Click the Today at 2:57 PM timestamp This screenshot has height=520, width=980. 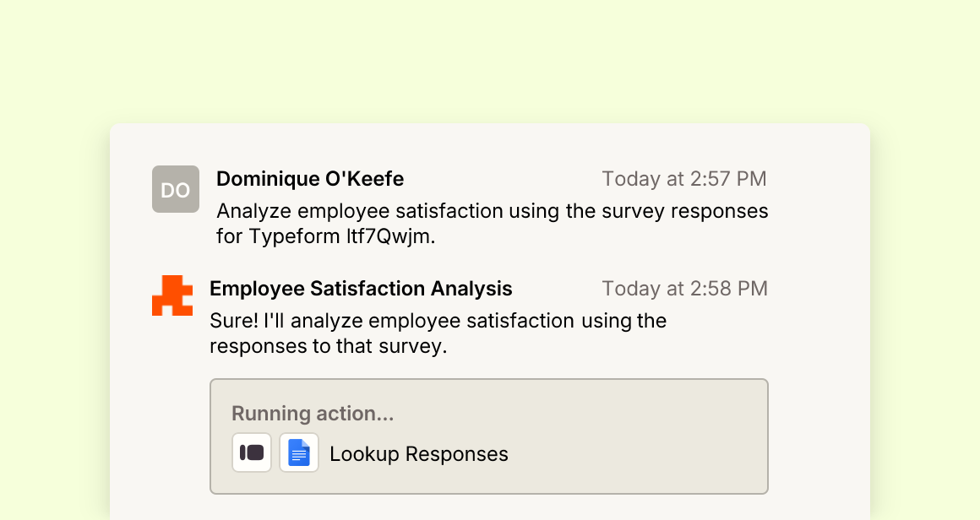(x=683, y=178)
